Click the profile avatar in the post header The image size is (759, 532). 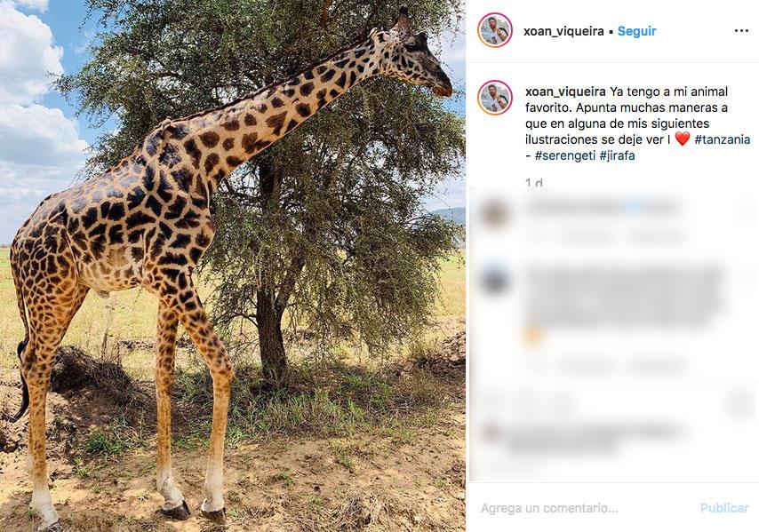(x=495, y=30)
